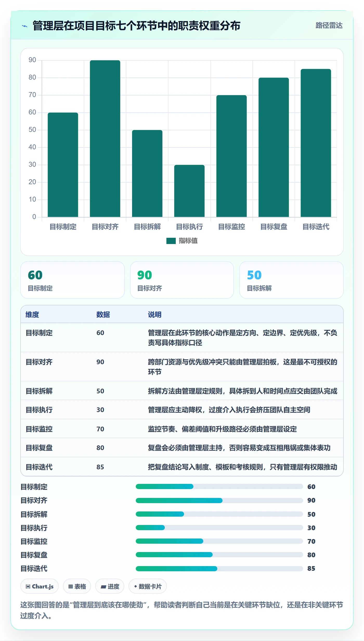Click the 目标监控 progress bar
The width and height of the screenshot is (364, 641).
coord(219,541)
